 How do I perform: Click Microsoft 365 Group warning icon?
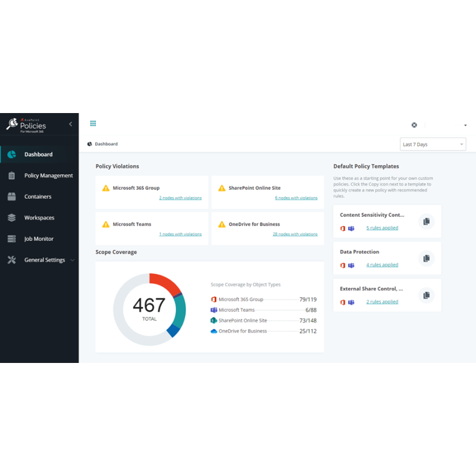tap(106, 188)
